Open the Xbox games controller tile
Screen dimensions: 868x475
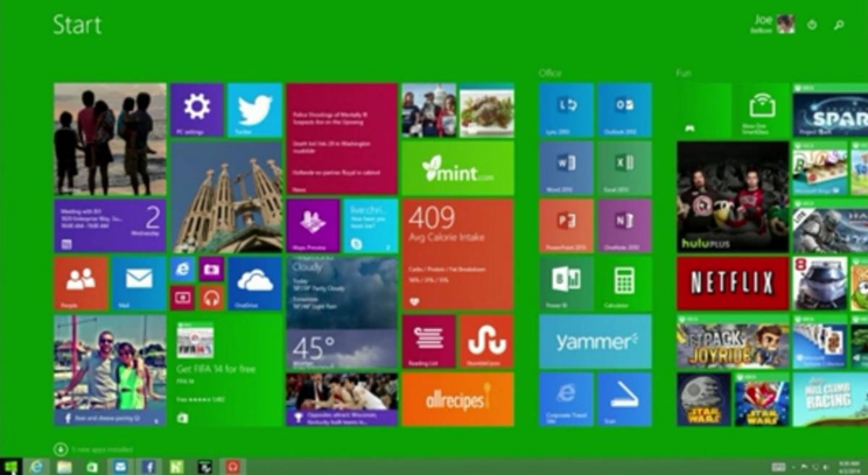704,110
